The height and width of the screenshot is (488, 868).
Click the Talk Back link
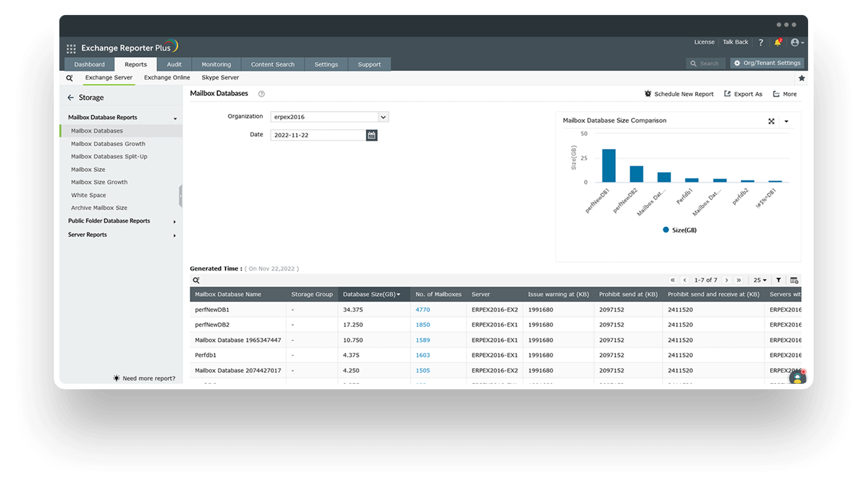735,42
